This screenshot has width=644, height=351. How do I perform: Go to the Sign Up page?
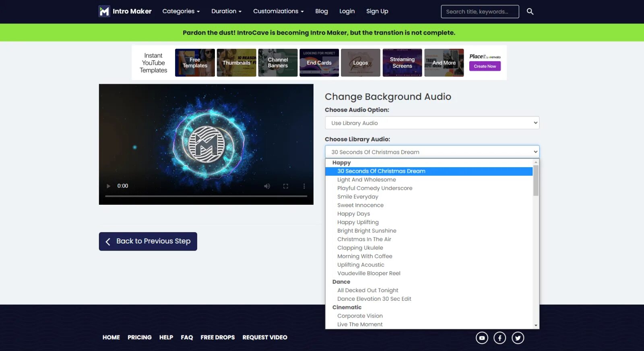click(377, 11)
